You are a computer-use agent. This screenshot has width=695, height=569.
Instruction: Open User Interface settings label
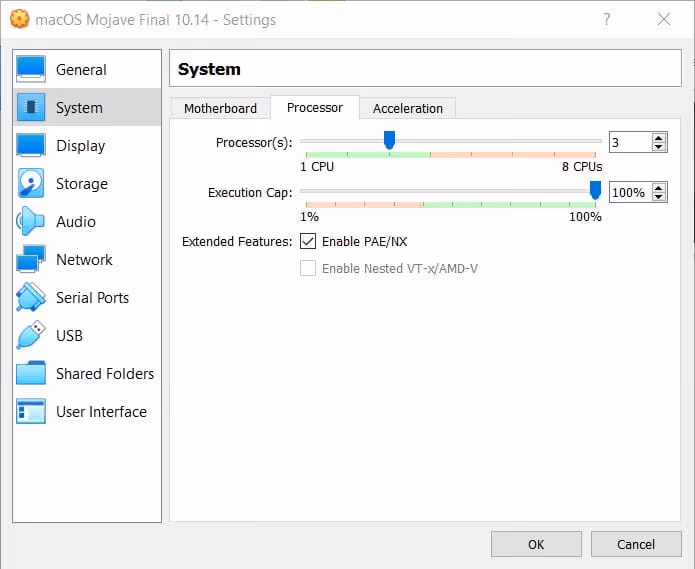click(101, 412)
